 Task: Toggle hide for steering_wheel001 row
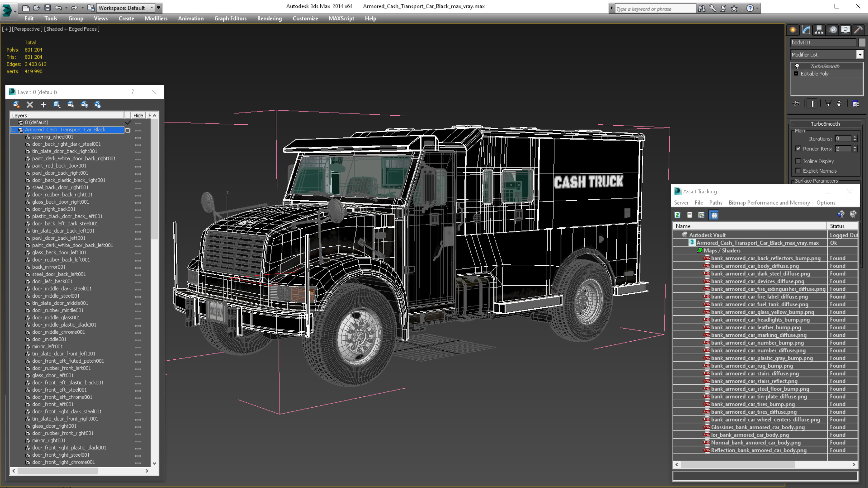(x=138, y=137)
